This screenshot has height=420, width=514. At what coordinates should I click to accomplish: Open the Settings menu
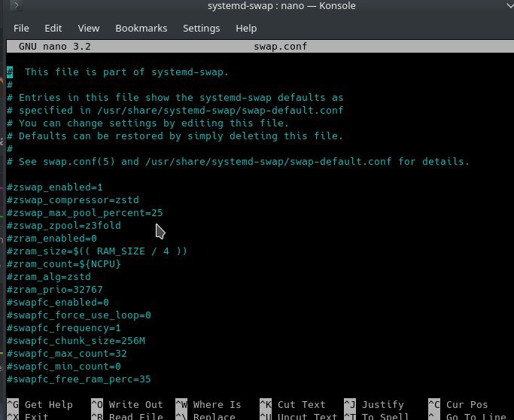[201, 29]
